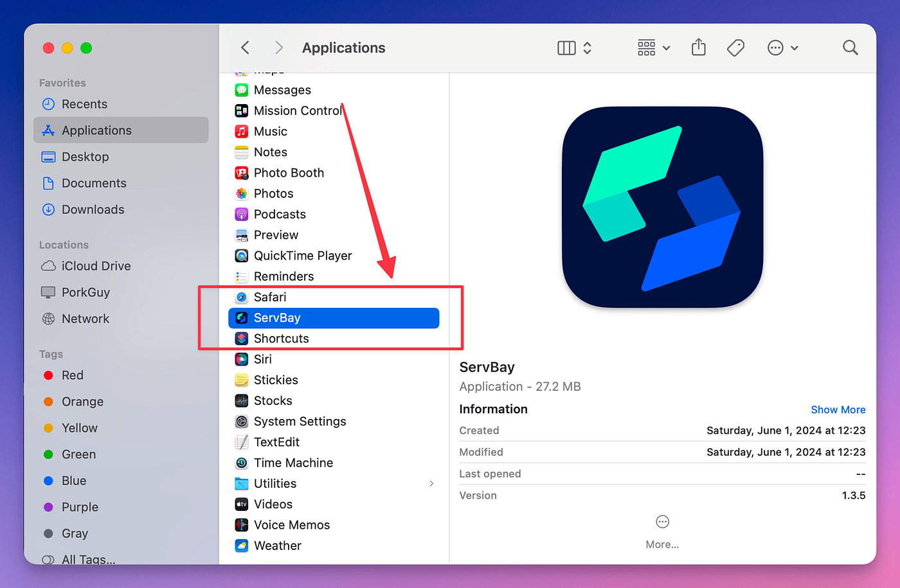Filter by the Green tag
Image resolution: width=900 pixels, height=588 pixels.
click(121, 454)
